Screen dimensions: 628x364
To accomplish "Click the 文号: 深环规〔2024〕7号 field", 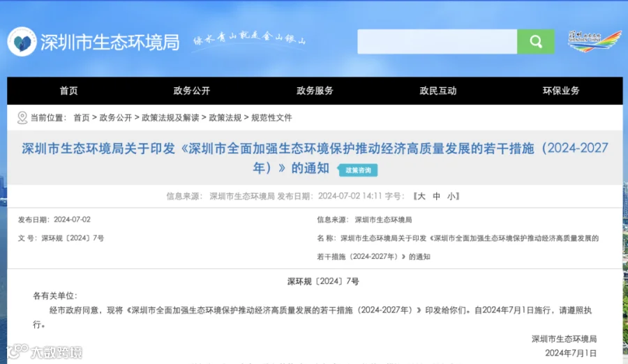I will 61,238.
